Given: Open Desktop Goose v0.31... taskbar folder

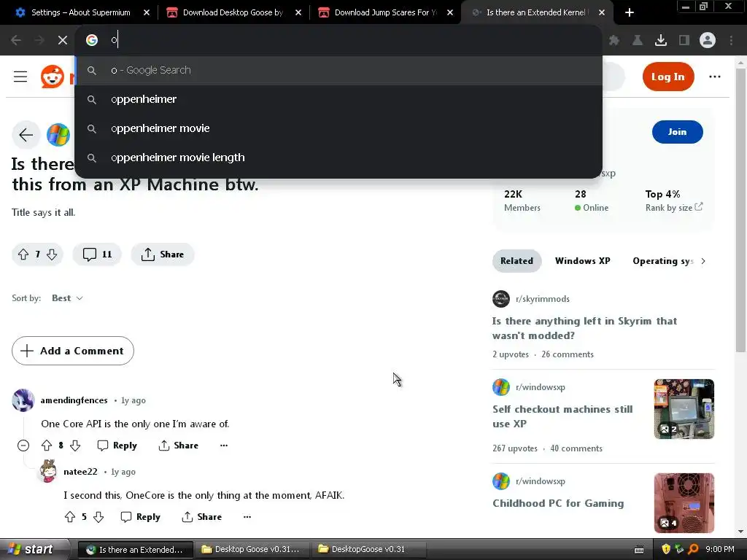Looking at the screenshot, I should pyautogui.click(x=252, y=549).
